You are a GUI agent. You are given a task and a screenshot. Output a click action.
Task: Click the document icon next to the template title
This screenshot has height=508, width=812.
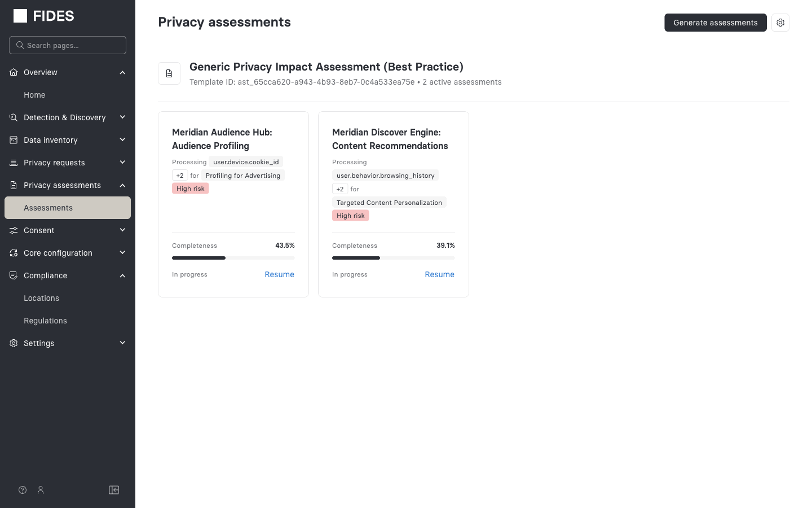(x=169, y=73)
